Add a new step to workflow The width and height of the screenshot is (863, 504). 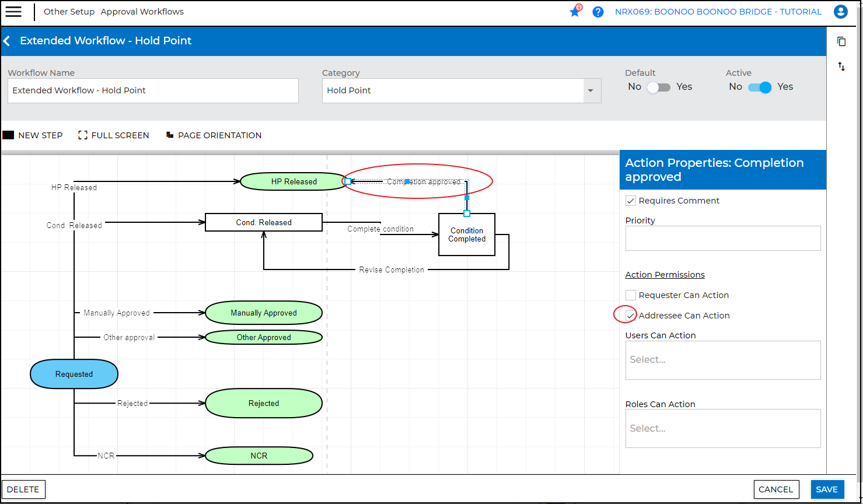click(x=33, y=135)
